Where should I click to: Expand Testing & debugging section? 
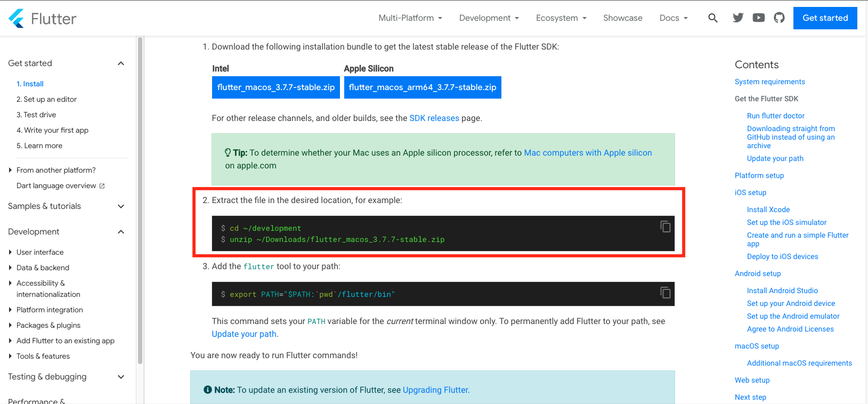tap(121, 377)
